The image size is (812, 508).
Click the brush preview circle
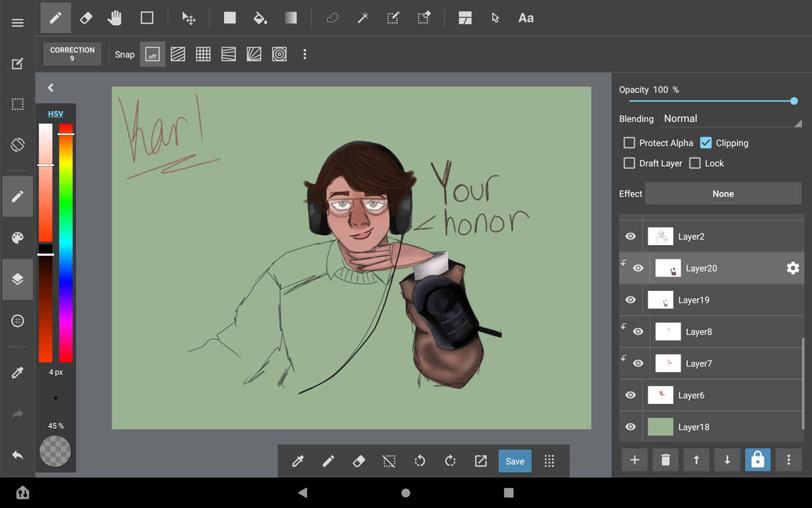pos(55,451)
